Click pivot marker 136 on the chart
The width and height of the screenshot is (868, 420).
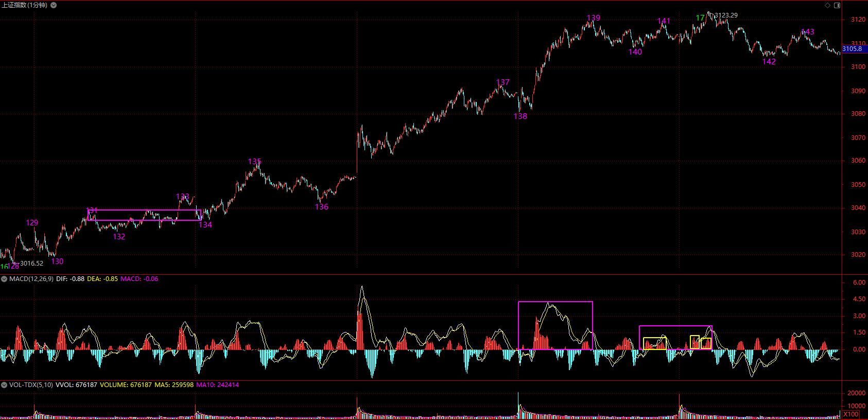point(322,207)
